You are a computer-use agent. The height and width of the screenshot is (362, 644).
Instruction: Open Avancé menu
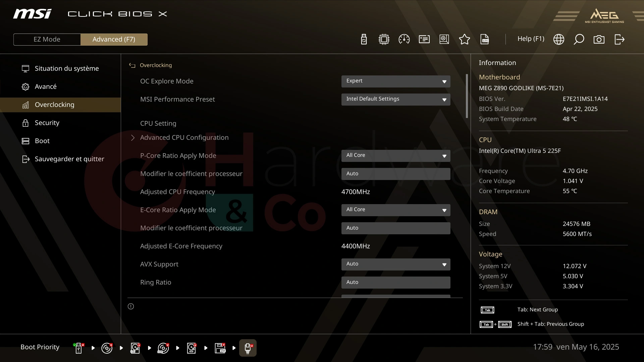click(x=60, y=86)
